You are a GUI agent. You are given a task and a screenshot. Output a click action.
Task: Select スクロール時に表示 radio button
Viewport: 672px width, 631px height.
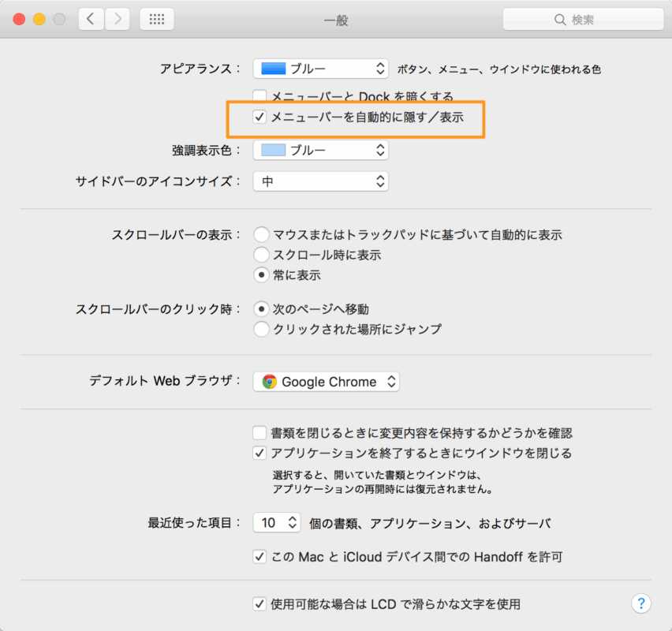point(261,255)
